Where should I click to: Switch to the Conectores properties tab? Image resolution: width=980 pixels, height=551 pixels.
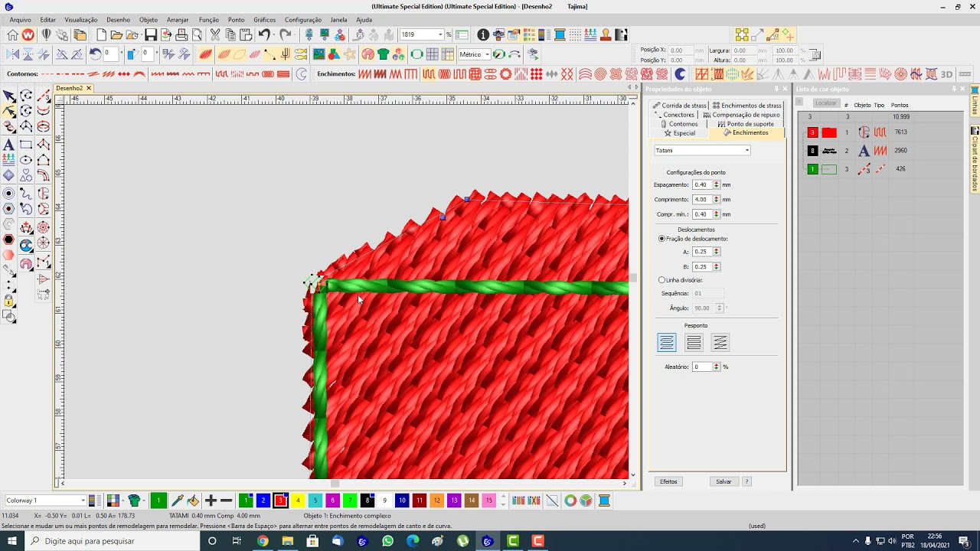tap(674, 115)
